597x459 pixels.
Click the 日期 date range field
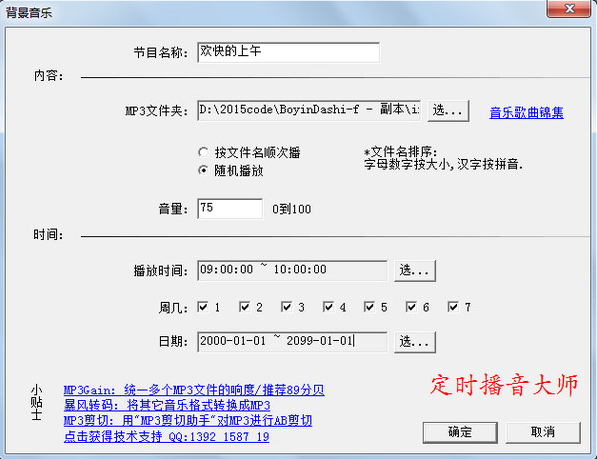292,342
